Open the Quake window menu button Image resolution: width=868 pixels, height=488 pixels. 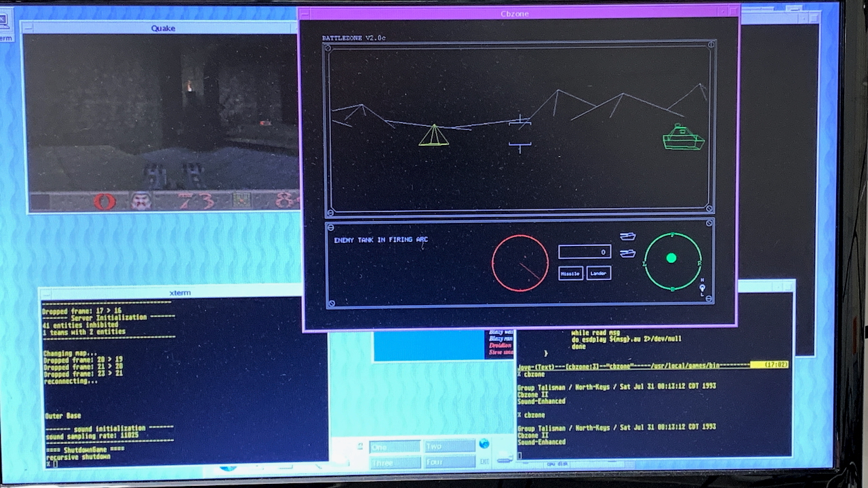pos(28,28)
